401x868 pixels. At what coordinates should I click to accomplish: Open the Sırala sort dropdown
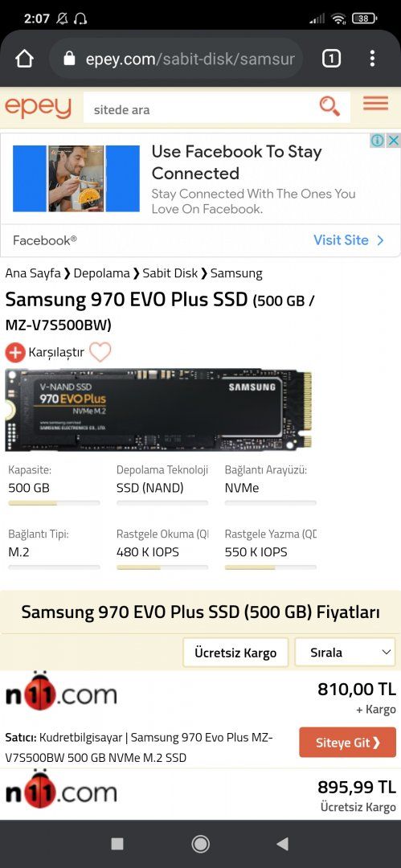(345, 653)
